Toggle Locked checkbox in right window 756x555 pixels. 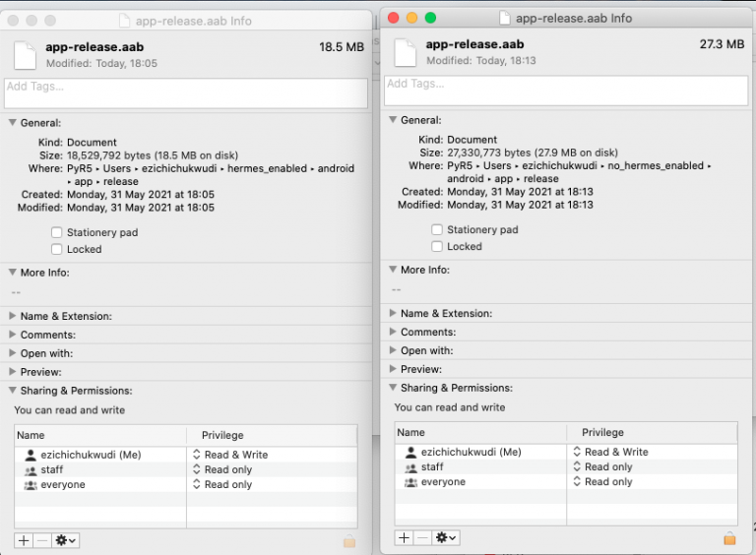pos(437,247)
